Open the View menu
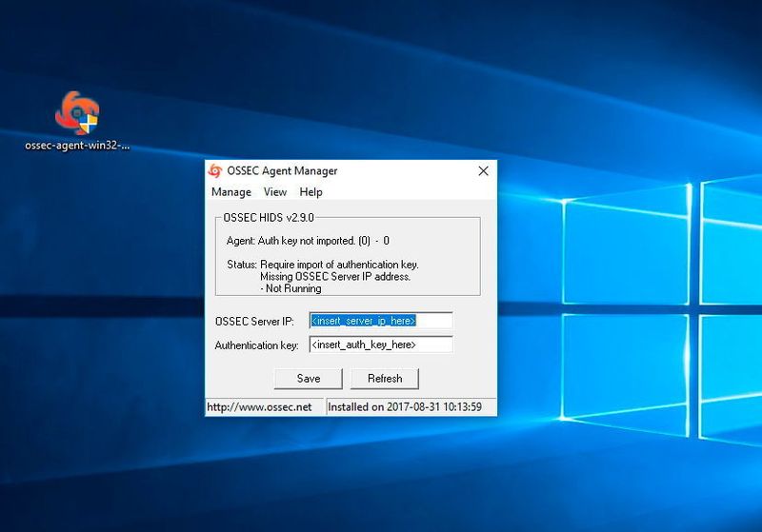Screen dimensions: 762x532 [275, 192]
